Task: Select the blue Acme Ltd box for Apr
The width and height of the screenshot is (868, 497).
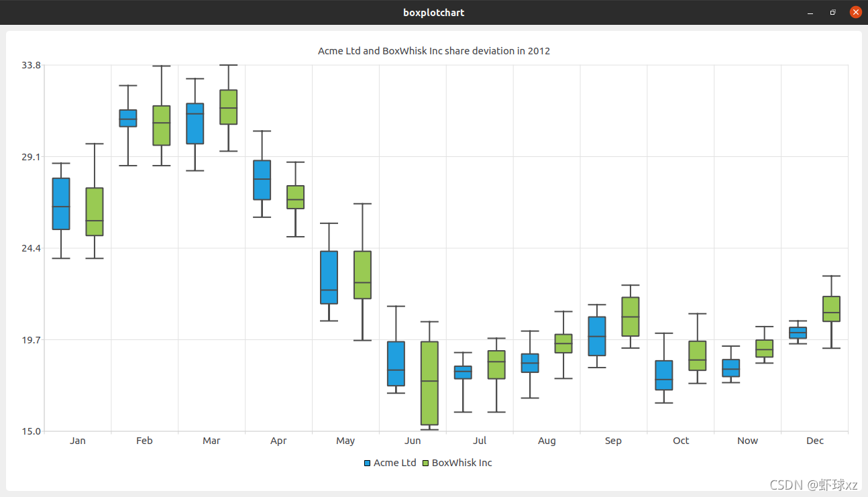Action: tap(262, 180)
